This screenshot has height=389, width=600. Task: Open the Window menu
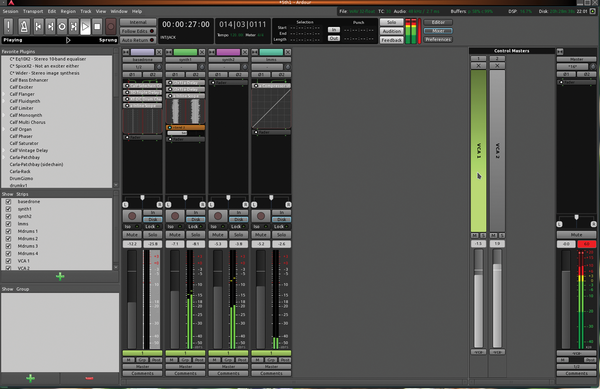pos(119,11)
